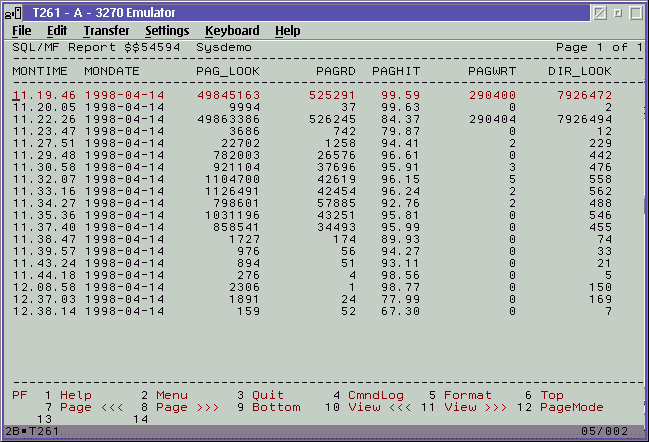Click time entry 11.23.47

point(44,131)
